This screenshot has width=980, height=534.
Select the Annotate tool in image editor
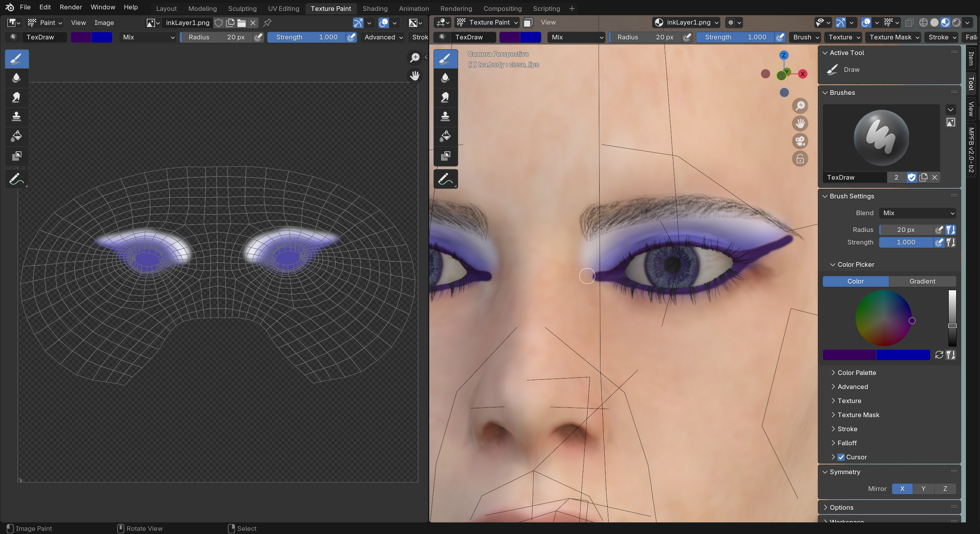(x=16, y=179)
